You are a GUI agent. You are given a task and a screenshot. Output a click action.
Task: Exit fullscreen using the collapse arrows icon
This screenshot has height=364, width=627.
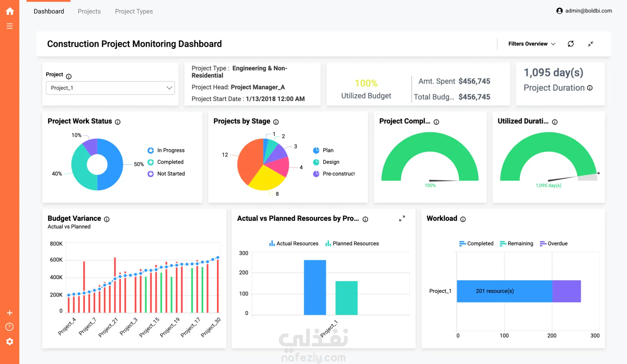point(590,44)
